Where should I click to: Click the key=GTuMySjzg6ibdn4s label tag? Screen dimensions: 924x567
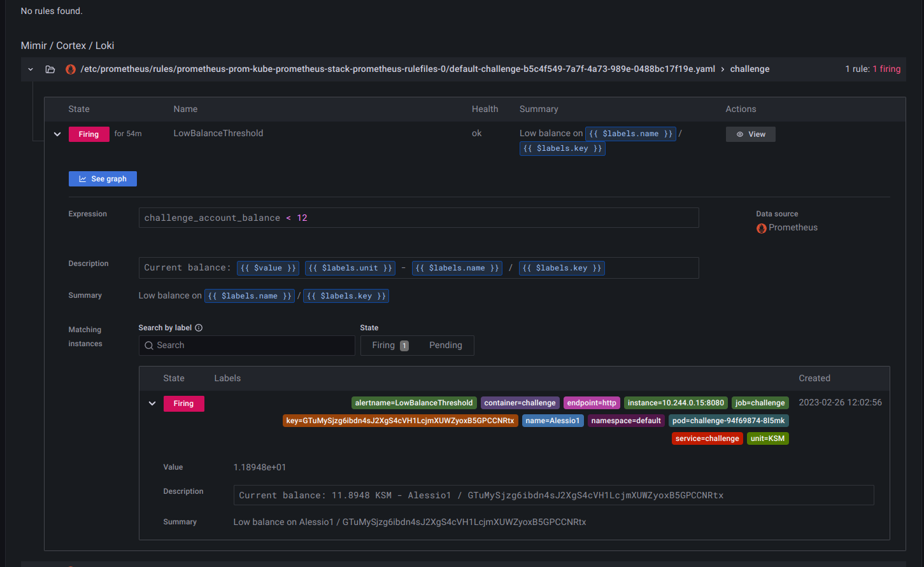[400, 421]
